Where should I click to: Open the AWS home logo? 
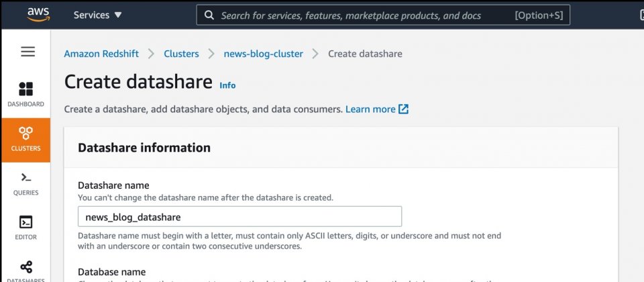(39, 15)
